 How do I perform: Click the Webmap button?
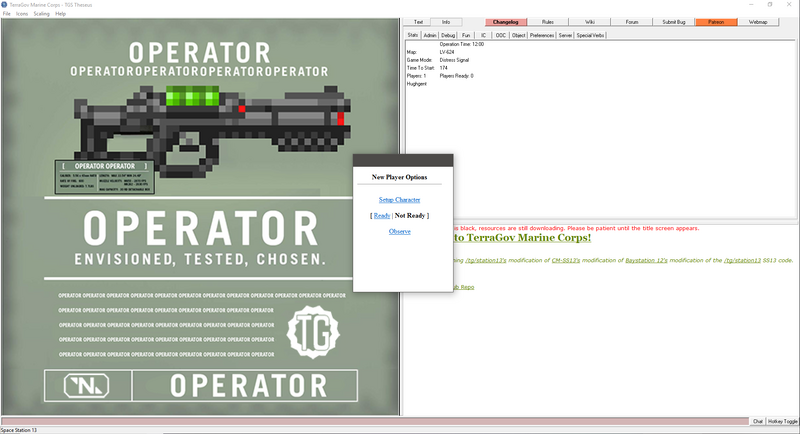[x=758, y=22]
